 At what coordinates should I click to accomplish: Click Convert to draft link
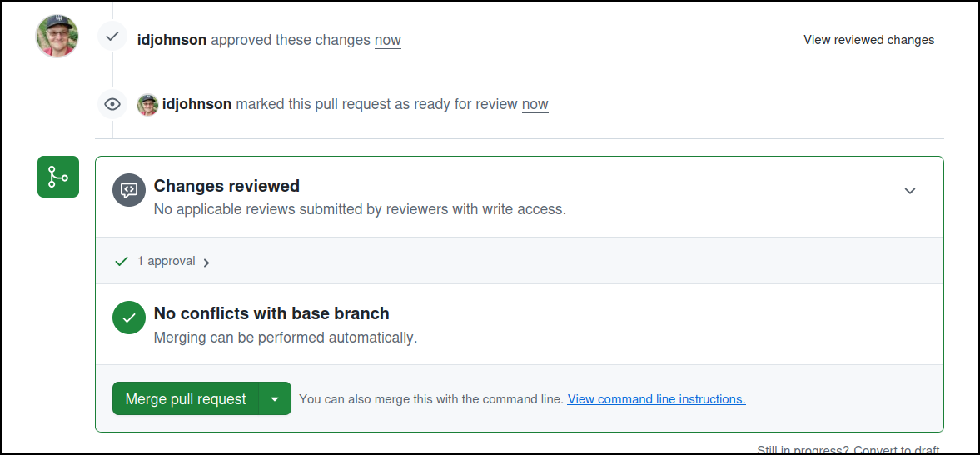point(896,450)
